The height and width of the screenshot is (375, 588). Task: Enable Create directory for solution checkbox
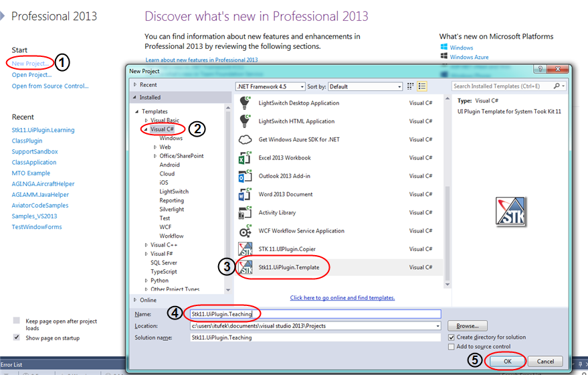coord(452,337)
